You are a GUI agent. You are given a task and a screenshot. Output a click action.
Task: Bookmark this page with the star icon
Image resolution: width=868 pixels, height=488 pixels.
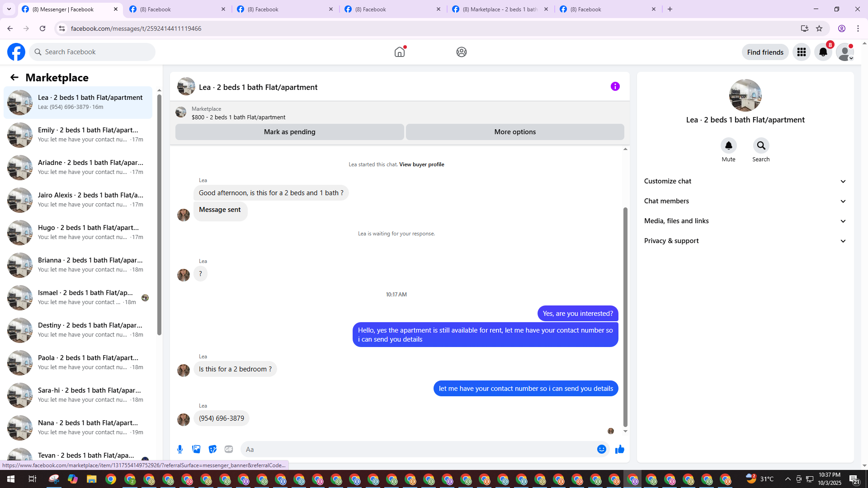(819, 28)
